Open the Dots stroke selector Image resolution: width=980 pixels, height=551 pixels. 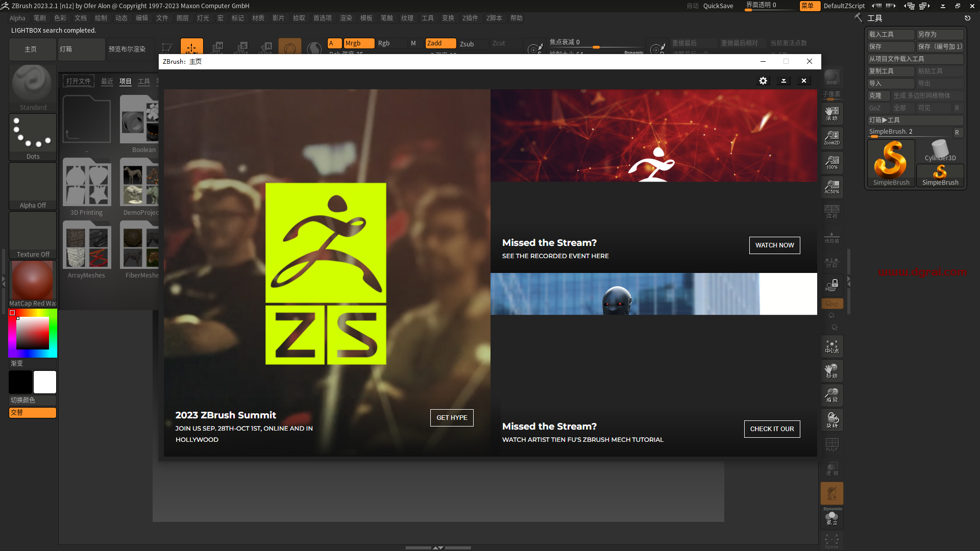click(33, 137)
